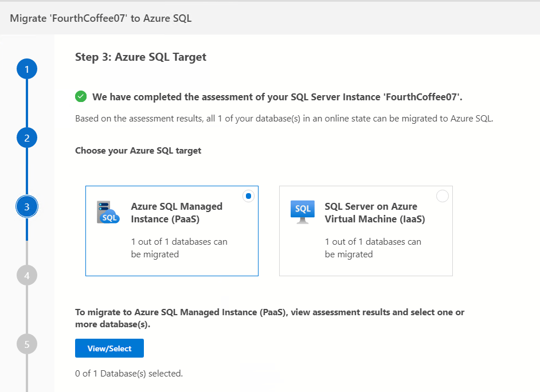This screenshot has width=540, height=392.
Task: Click migratable databases text under Virtual Machine
Action: (x=373, y=248)
